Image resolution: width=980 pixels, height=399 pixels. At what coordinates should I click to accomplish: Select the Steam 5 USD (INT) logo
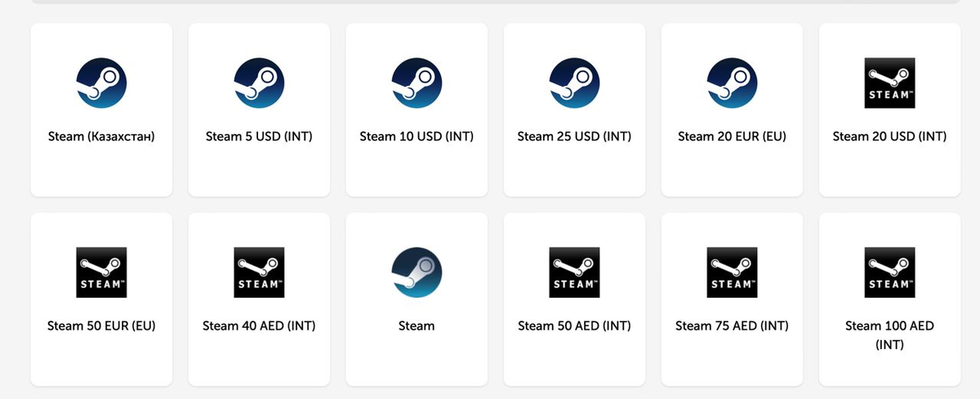click(259, 83)
